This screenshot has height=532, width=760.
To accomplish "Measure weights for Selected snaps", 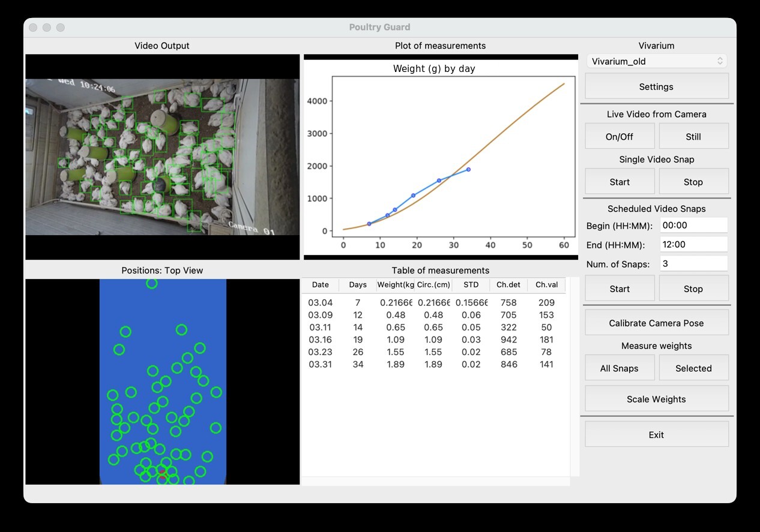I will [x=693, y=368].
